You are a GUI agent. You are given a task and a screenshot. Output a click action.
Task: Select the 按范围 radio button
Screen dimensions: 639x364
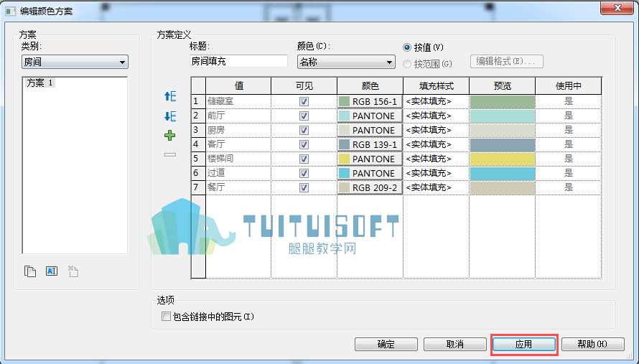(x=406, y=64)
